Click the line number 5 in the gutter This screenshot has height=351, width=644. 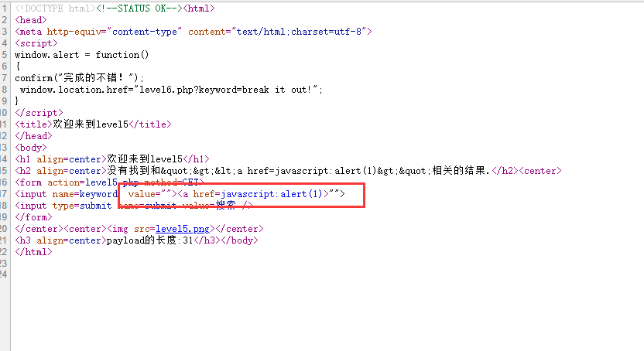point(4,55)
